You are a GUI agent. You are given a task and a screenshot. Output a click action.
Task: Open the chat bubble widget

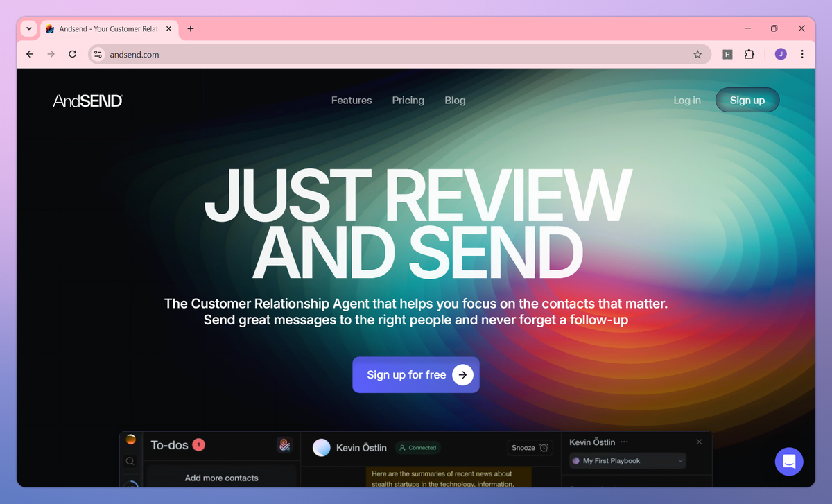[x=789, y=461]
